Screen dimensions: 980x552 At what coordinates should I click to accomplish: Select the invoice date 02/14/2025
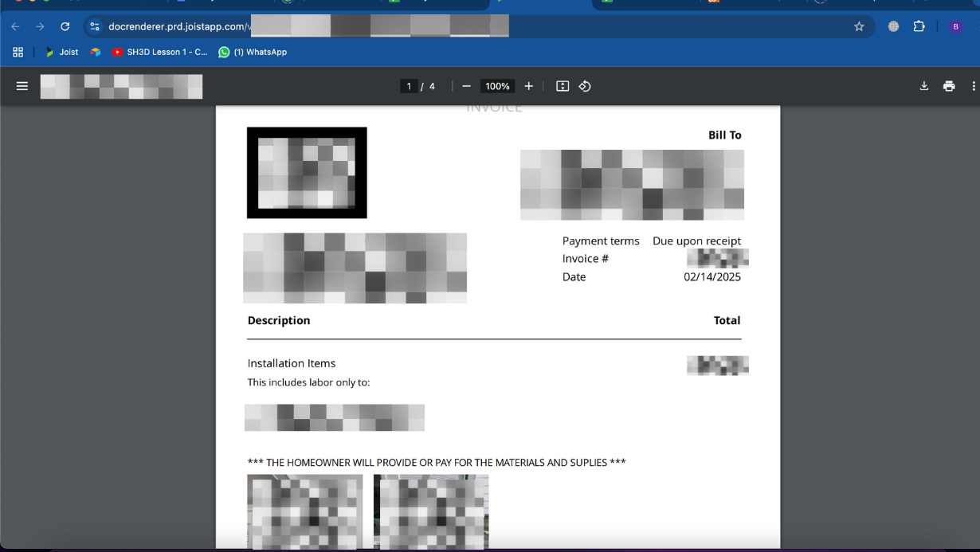(712, 277)
